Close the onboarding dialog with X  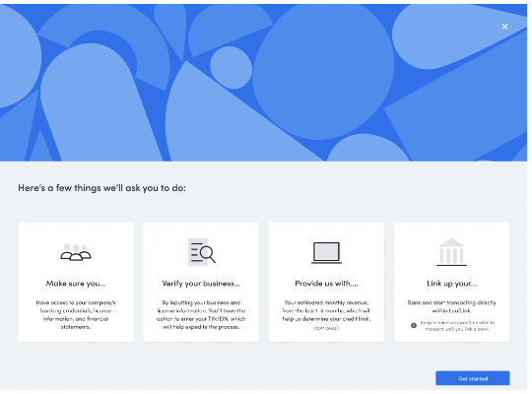(504, 27)
